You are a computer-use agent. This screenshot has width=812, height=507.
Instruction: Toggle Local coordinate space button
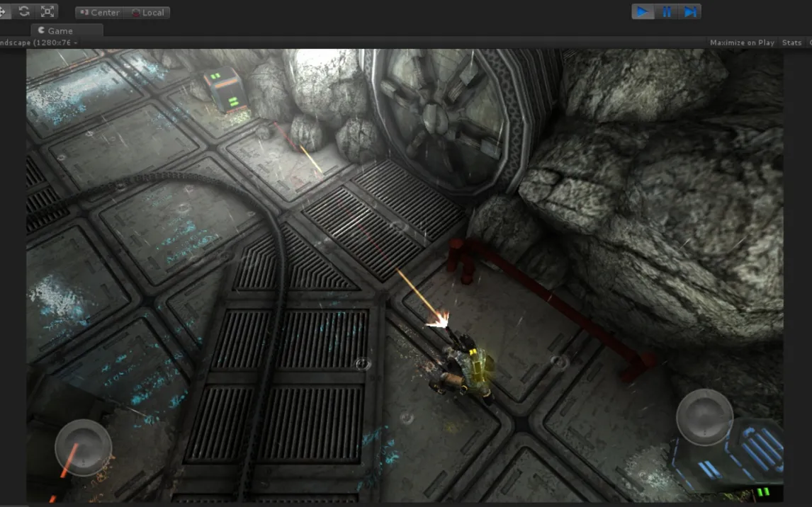tap(147, 13)
